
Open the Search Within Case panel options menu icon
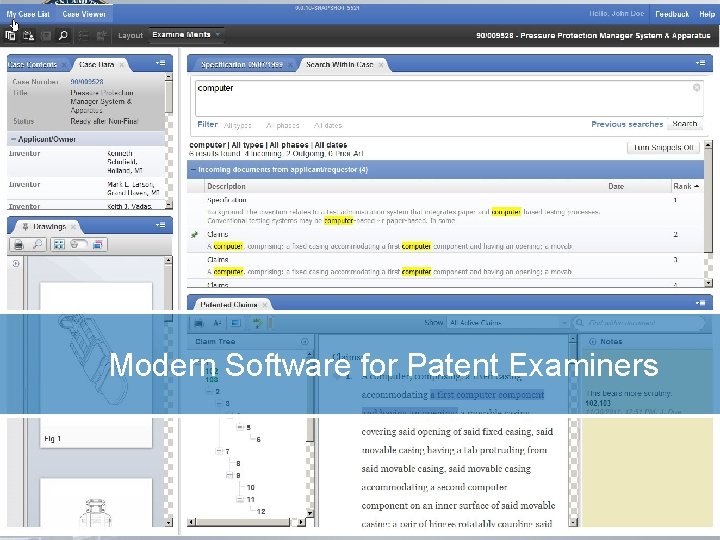[700, 63]
